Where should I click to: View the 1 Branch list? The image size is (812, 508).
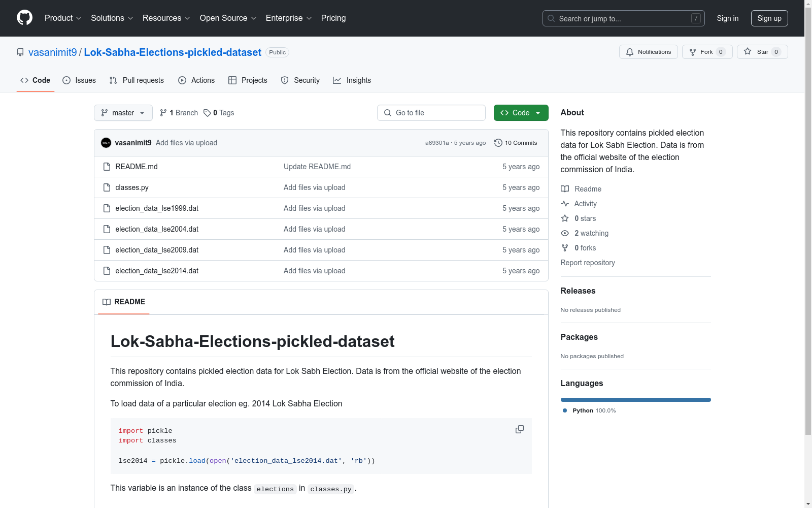click(x=179, y=113)
